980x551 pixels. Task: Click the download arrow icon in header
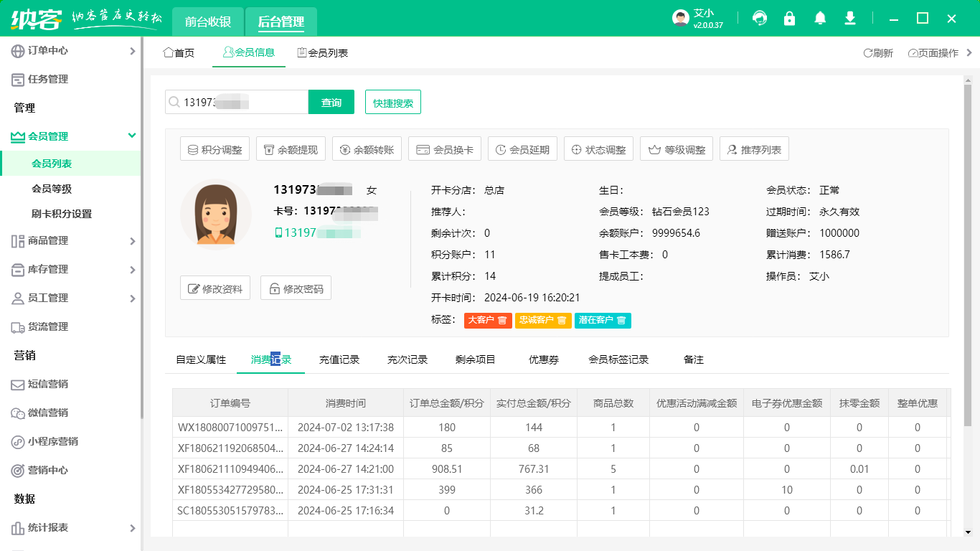[850, 19]
